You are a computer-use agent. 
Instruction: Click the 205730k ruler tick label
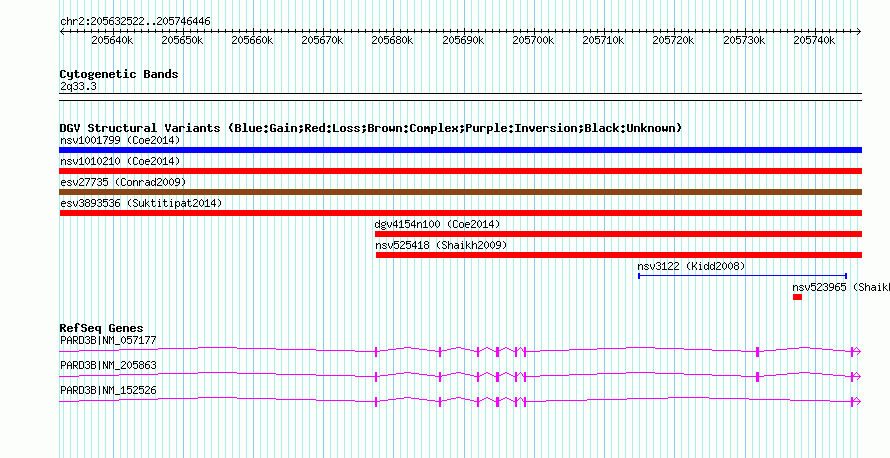tap(744, 40)
